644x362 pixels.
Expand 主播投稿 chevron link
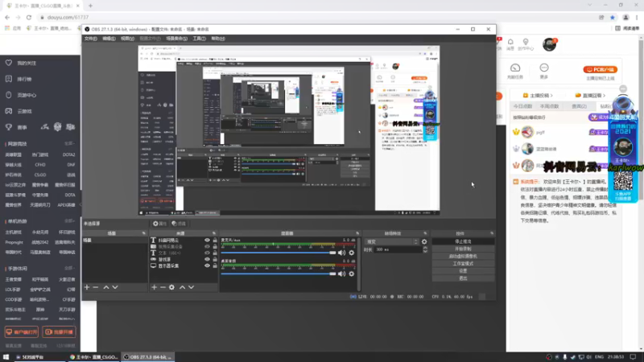538,95
